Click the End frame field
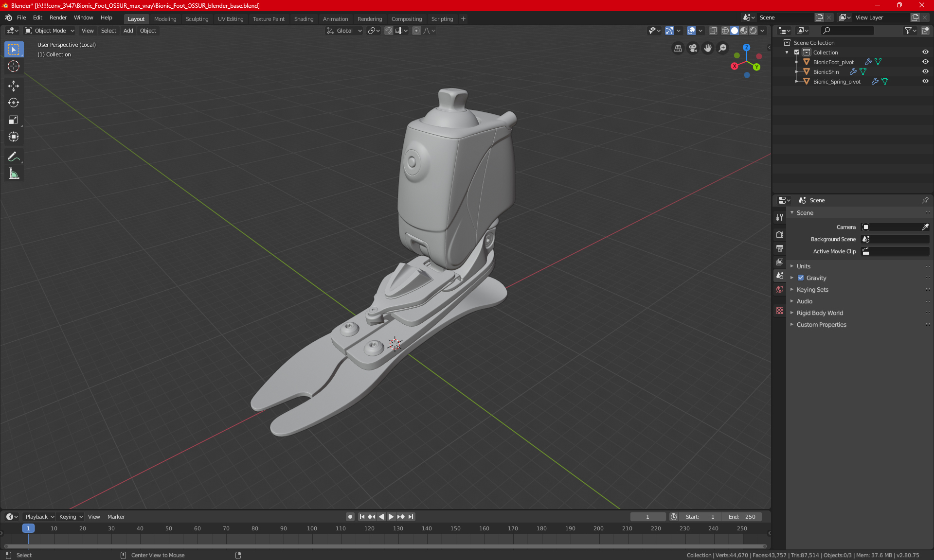 click(742, 517)
